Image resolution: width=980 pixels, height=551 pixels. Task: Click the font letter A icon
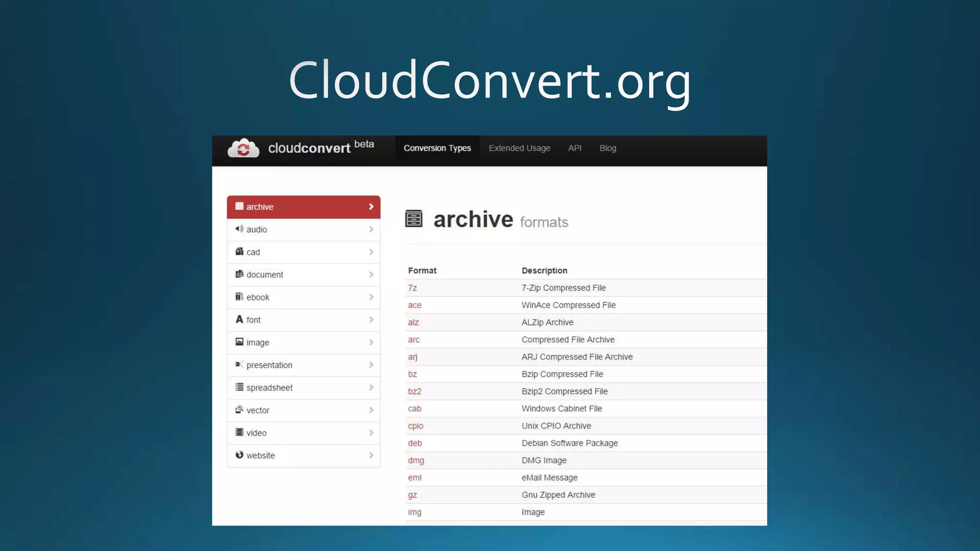tap(239, 319)
